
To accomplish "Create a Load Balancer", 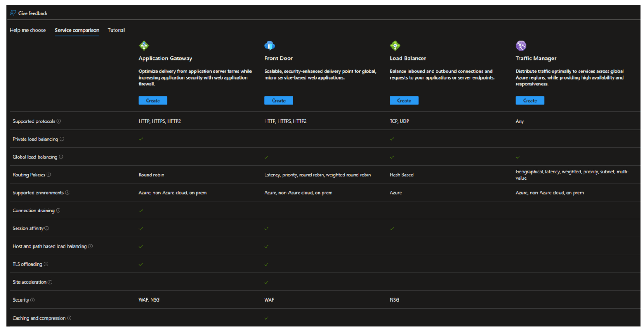I will click(x=404, y=100).
